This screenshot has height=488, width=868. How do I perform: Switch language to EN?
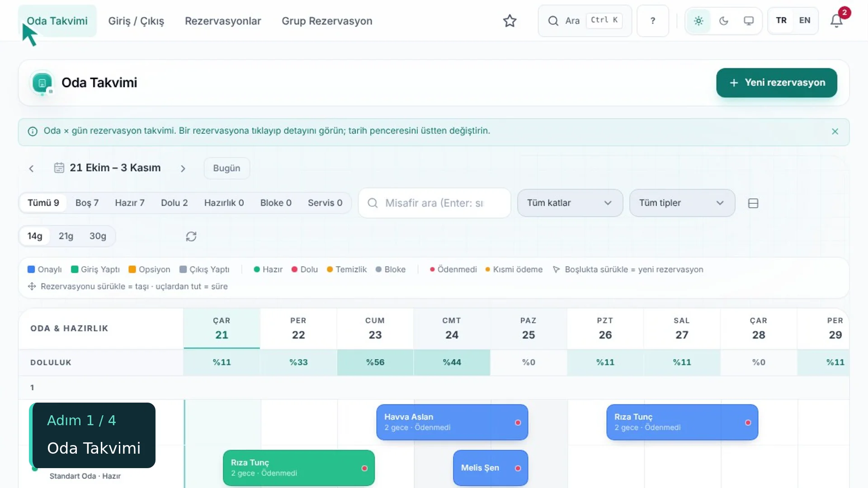click(x=805, y=20)
